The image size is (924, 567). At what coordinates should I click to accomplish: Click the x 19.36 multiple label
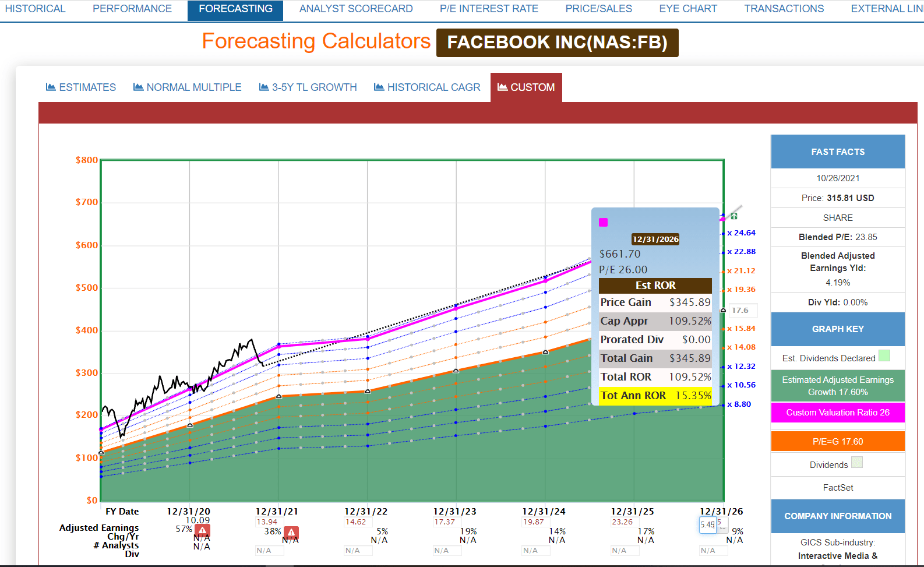pyautogui.click(x=741, y=290)
